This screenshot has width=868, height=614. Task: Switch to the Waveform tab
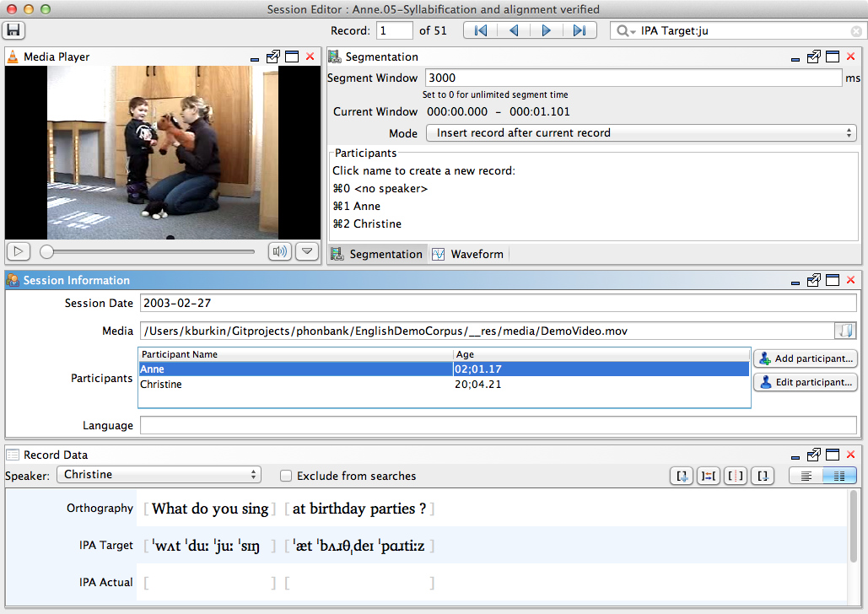469,254
